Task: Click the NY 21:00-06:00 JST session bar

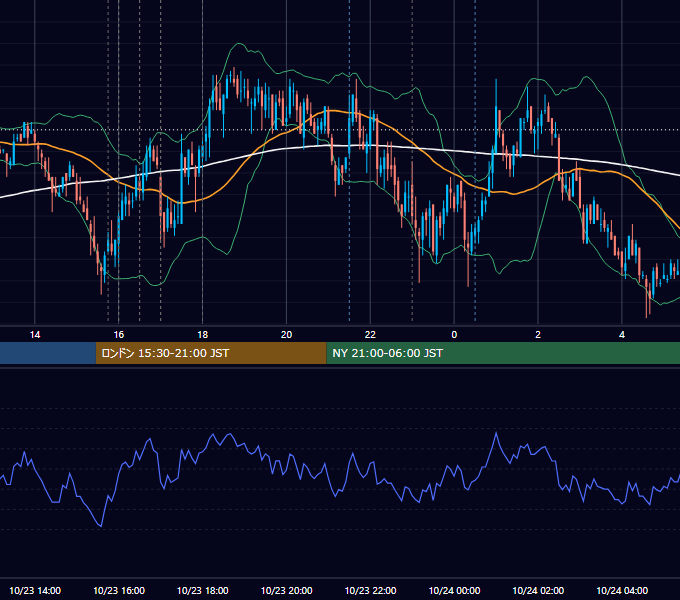Action: click(503, 353)
